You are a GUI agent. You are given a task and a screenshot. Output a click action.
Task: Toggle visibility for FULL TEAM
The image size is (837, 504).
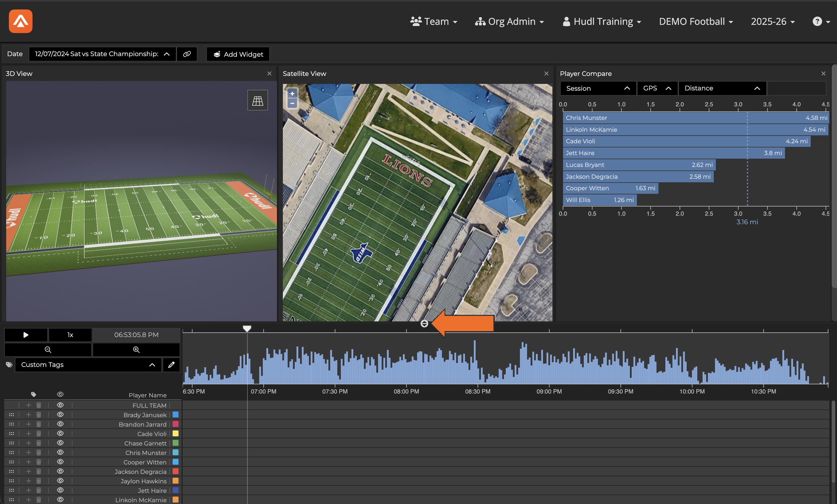(60, 405)
